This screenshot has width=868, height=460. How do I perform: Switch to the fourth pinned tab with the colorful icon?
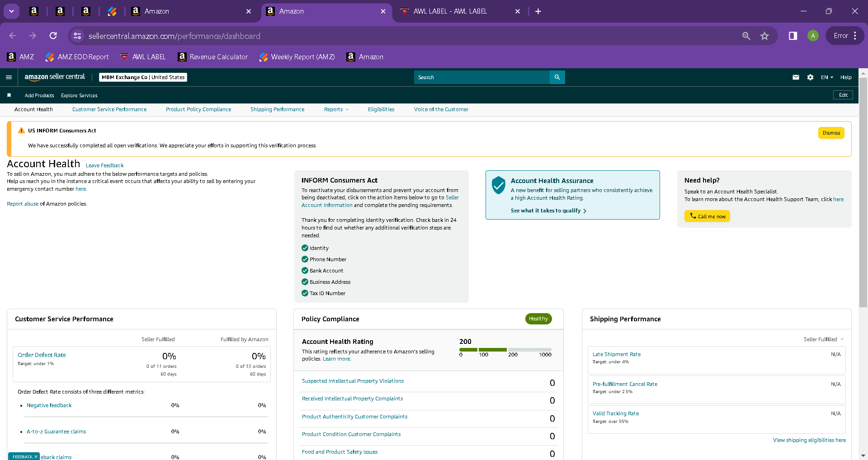click(112, 11)
